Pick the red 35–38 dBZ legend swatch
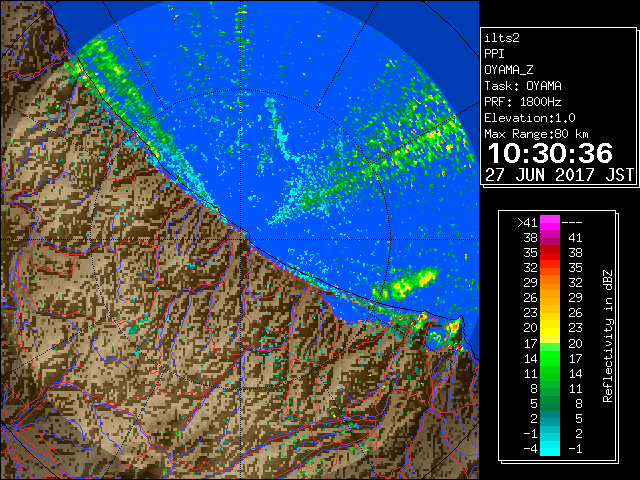 [550, 253]
